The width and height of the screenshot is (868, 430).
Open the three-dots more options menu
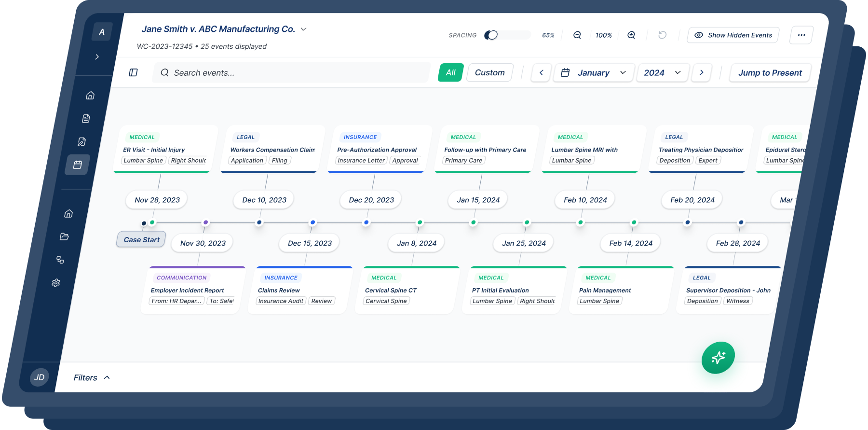(x=801, y=35)
